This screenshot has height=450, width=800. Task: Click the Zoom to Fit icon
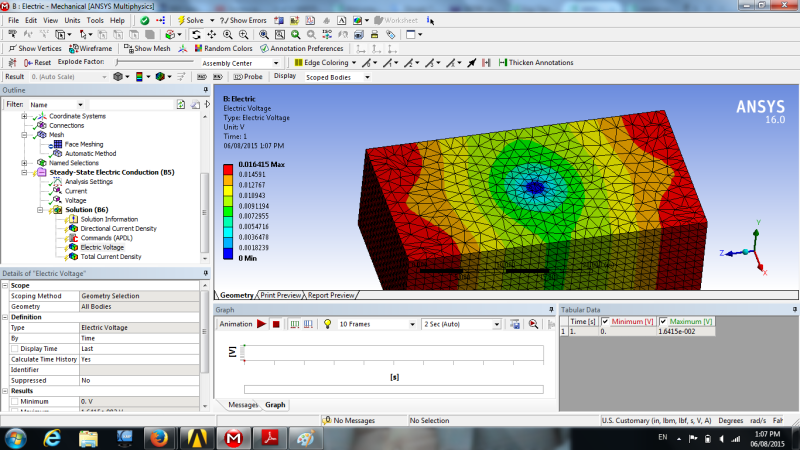tap(264, 35)
